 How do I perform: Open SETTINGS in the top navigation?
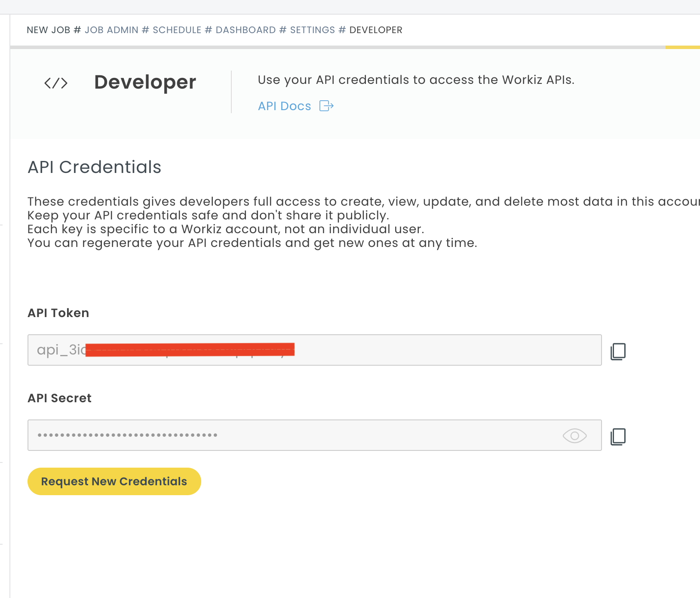tap(313, 30)
